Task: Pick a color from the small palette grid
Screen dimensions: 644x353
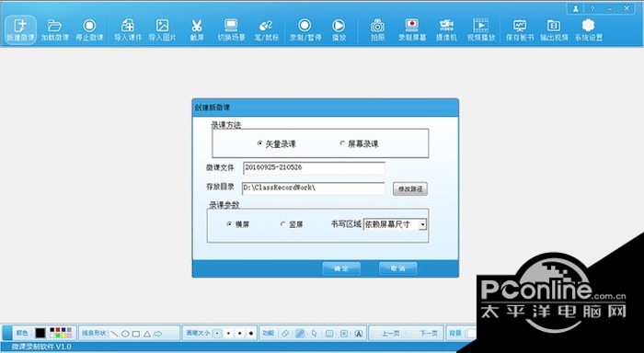Action: click(x=61, y=333)
